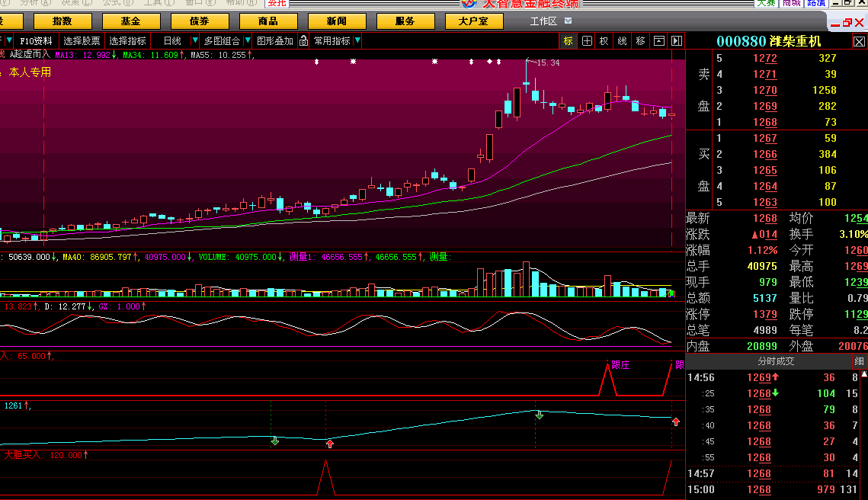Open the 常用指标 dropdown arrow
Screen dimensions: 868x500
(357, 41)
